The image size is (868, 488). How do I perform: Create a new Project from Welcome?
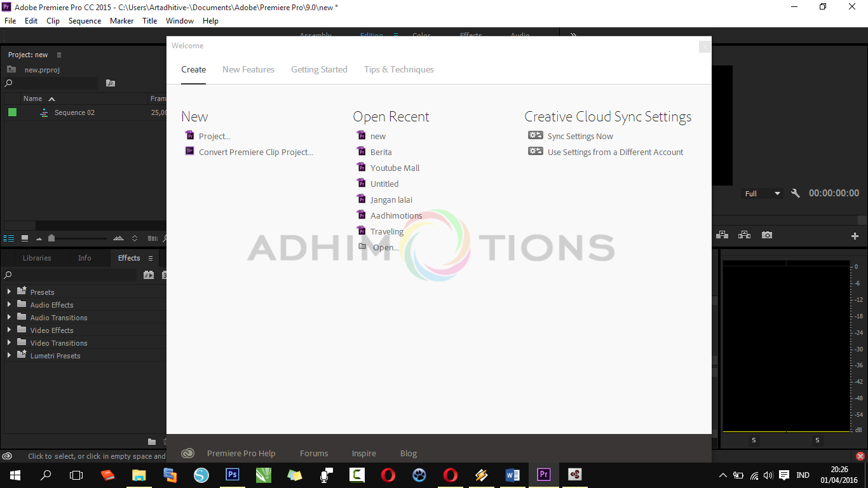pos(214,136)
